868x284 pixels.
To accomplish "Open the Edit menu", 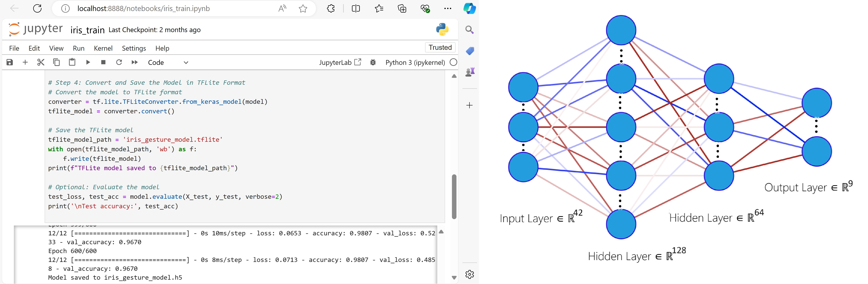I will [x=34, y=48].
